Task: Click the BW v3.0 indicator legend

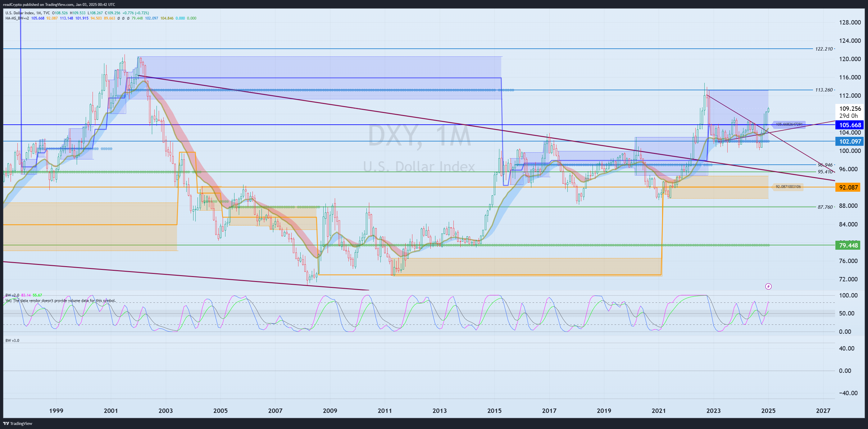Action: [12, 341]
